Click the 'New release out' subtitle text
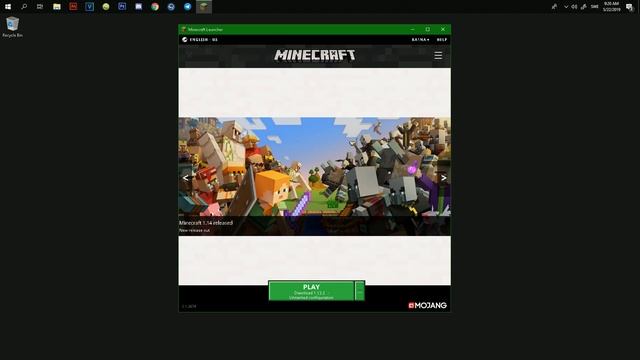This screenshot has height=360, width=640. (x=194, y=230)
